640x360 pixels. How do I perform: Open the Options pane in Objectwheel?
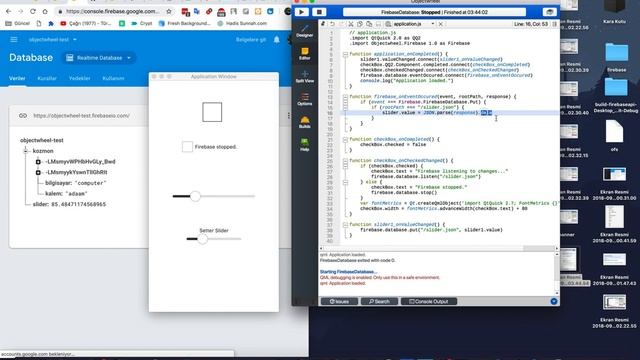point(304,100)
